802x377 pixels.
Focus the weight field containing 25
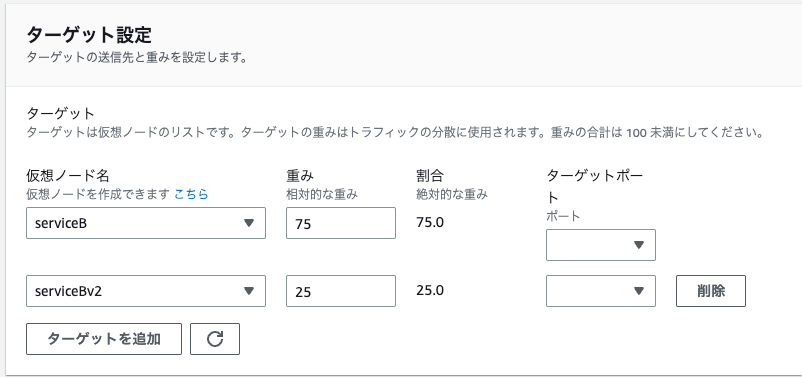click(341, 291)
